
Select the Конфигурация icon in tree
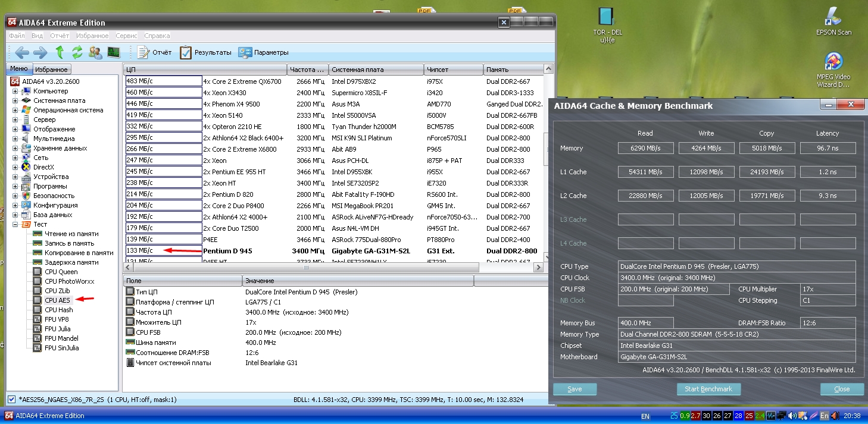[26, 205]
